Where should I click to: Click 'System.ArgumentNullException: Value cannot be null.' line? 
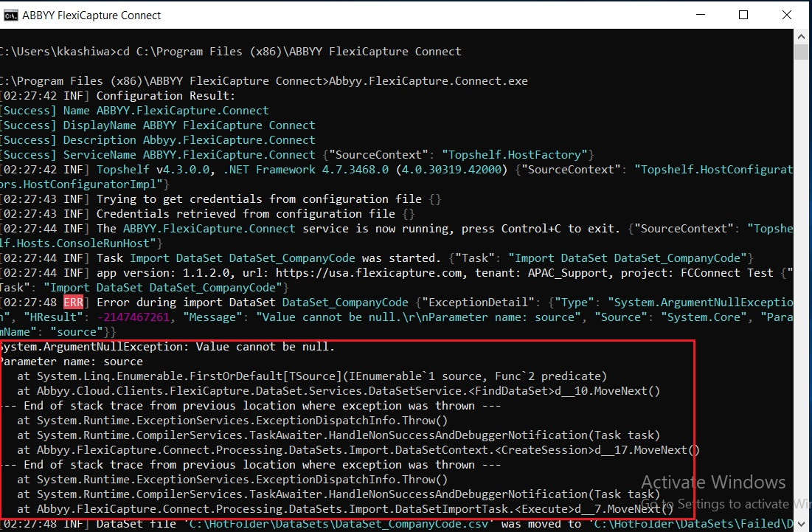point(167,347)
